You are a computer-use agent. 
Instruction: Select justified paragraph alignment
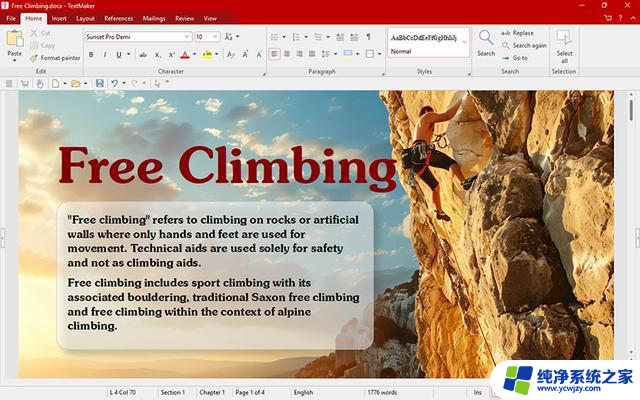(x=312, y=54)
